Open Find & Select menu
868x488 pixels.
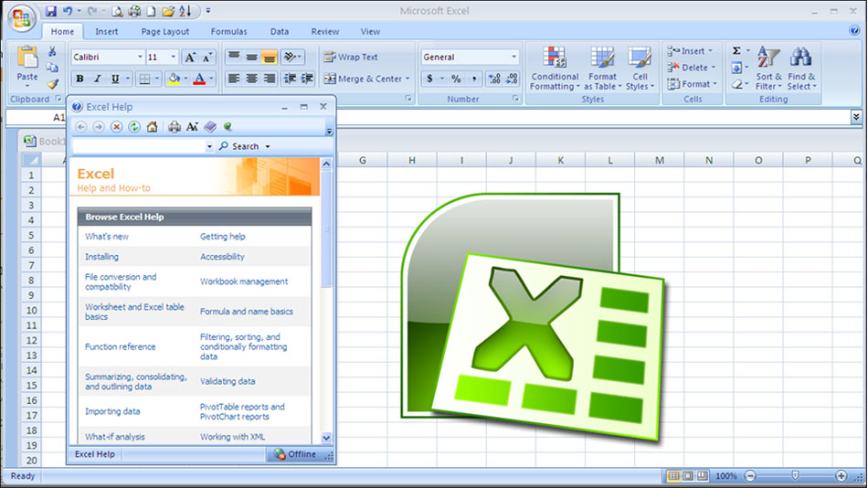[801, 69]
